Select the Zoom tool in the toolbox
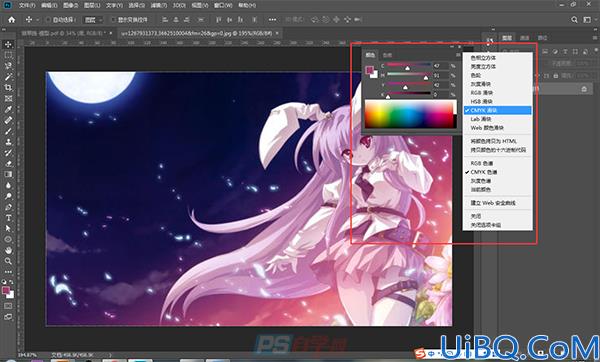The height and width of the screenshot is (362, 600). (8, 261)
